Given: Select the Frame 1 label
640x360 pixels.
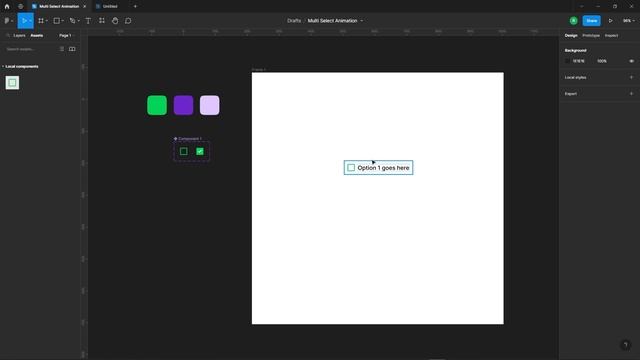Looking at the screenshot, I should tap(258, 70).
